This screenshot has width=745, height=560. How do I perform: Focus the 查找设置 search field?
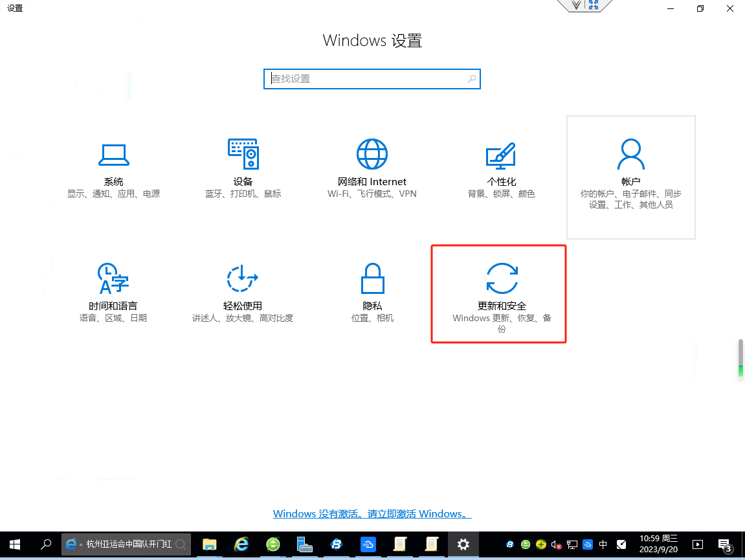[372, 79]
